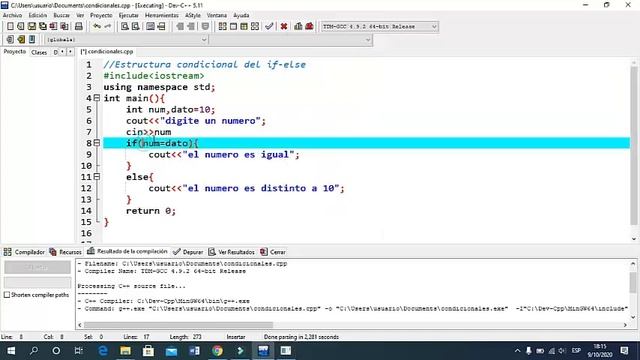Open the AStyle menu

coord(193,15)
